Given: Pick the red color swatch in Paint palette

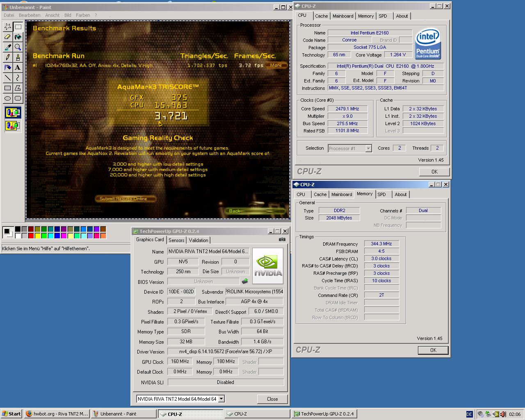Looking at the screenshot, I should click(x=31, y=235).
